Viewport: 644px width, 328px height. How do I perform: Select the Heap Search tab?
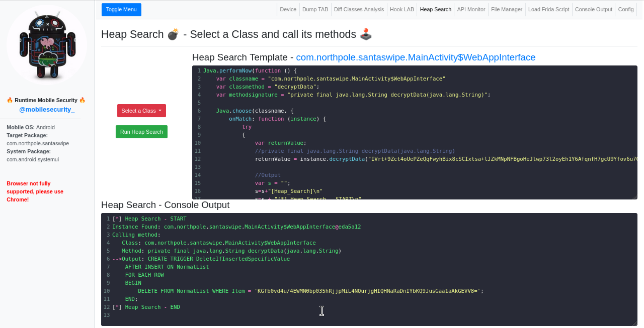[435, 9]
